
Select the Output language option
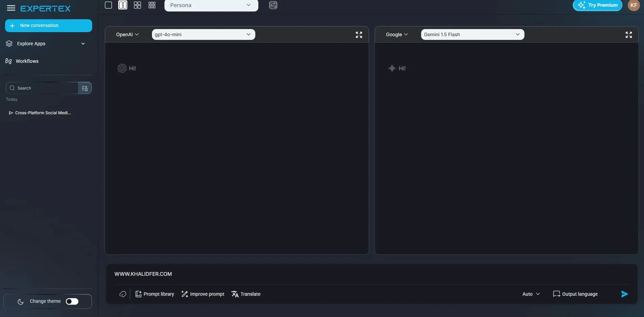576,294
